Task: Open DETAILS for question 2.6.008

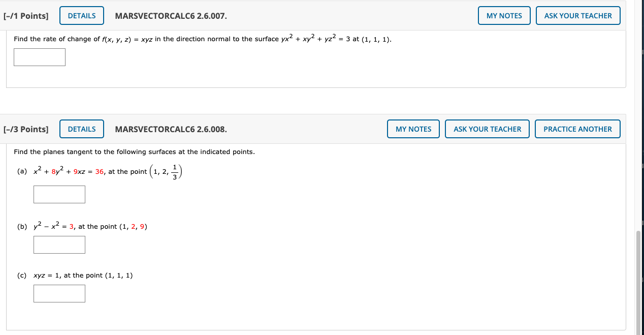Action: (x=82, y=129)
